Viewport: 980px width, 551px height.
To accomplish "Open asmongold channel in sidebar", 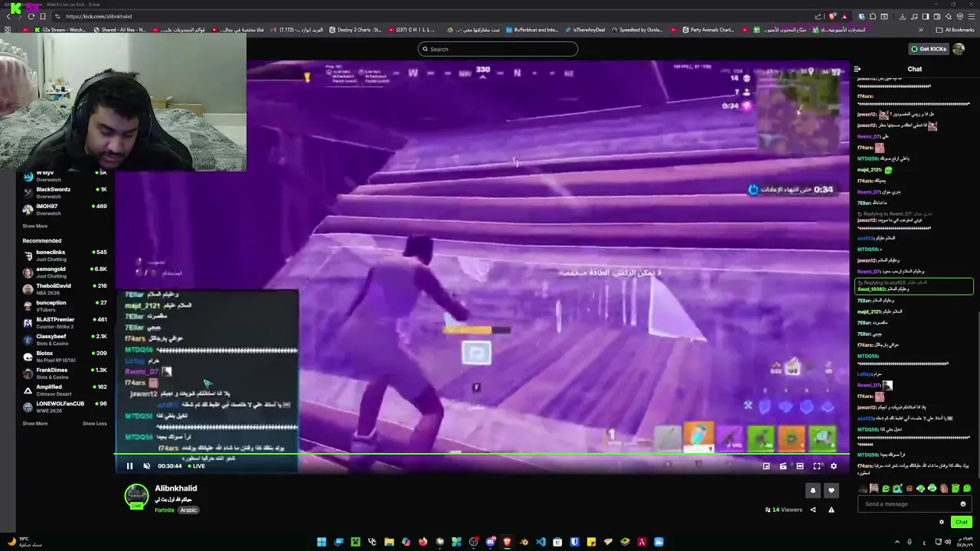I will (x=65, y=272).
